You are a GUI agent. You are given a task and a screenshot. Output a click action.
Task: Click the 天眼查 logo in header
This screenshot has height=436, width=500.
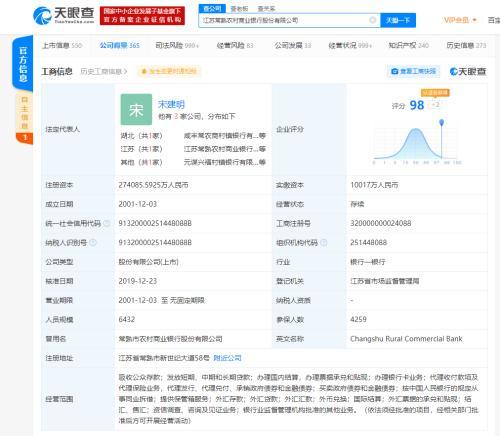[x=64, y=15]
